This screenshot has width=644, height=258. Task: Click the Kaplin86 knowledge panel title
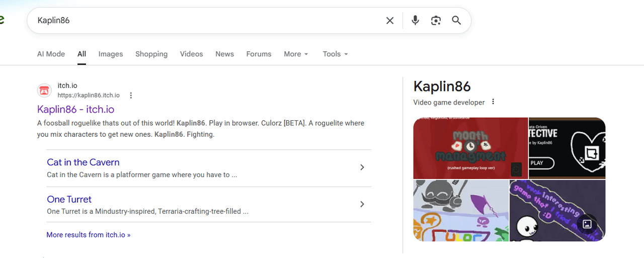tap(442, 87)
